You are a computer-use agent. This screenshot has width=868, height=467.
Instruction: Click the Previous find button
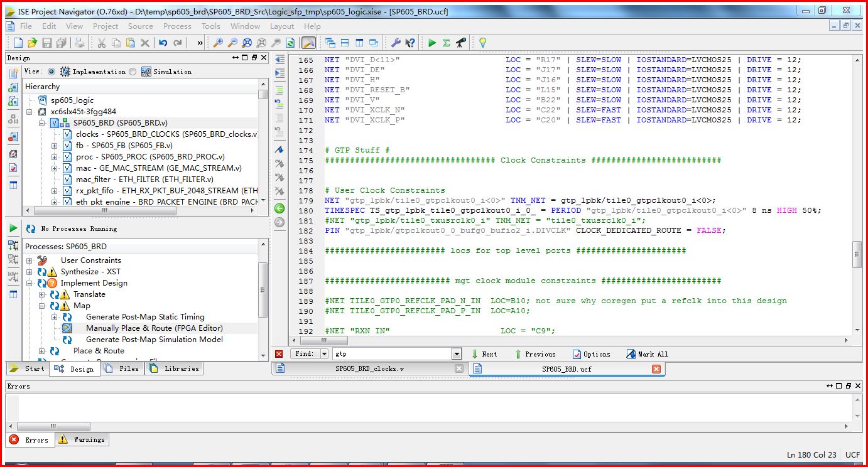pos(534,354)
